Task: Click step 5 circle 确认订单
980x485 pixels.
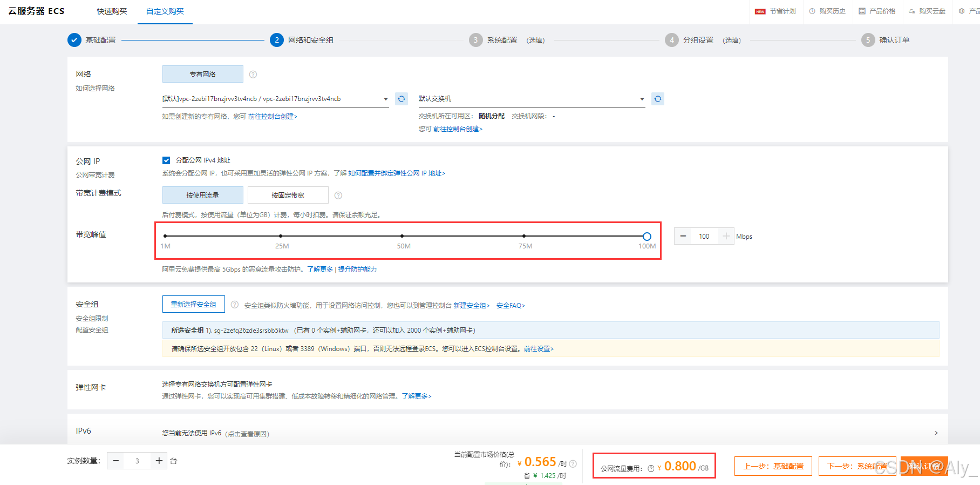Action: point(868,40)
